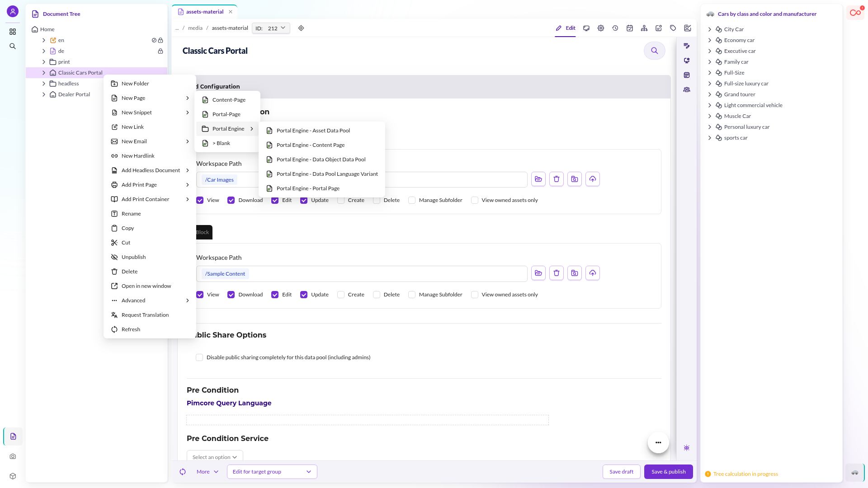Open the More dropdown in bottom bar
The width and height of the screenshot is (868, 488).
click(x=208, y=472)
